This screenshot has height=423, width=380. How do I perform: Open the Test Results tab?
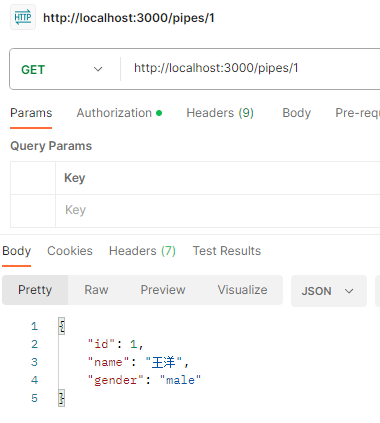coord(227,251)
